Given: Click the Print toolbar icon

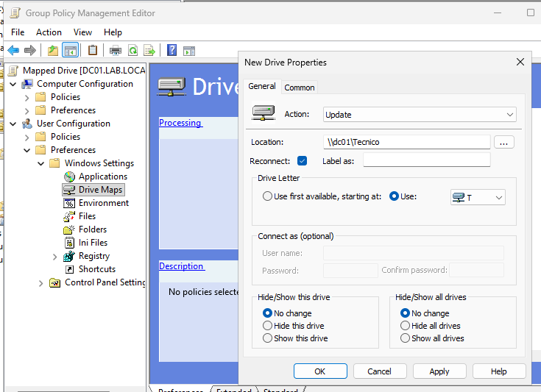Looking at the screenshot, I should coord(115,50).
